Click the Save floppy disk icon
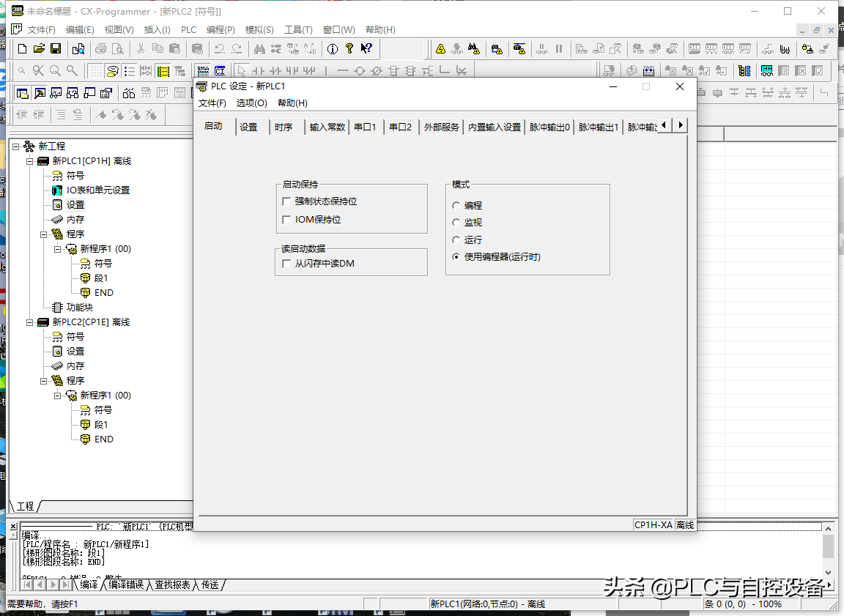The height and width of the screenshot is (616, 844). pos(56,49)
